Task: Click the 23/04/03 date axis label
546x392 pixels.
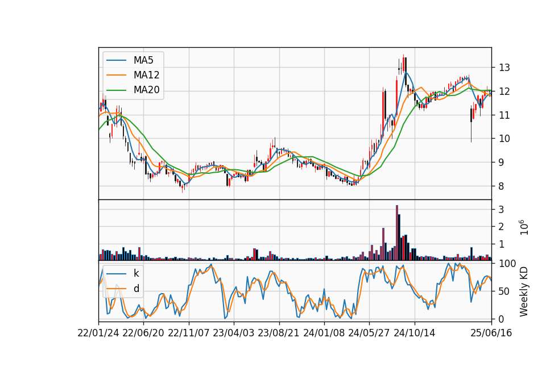Action: [x=234, y=333]
